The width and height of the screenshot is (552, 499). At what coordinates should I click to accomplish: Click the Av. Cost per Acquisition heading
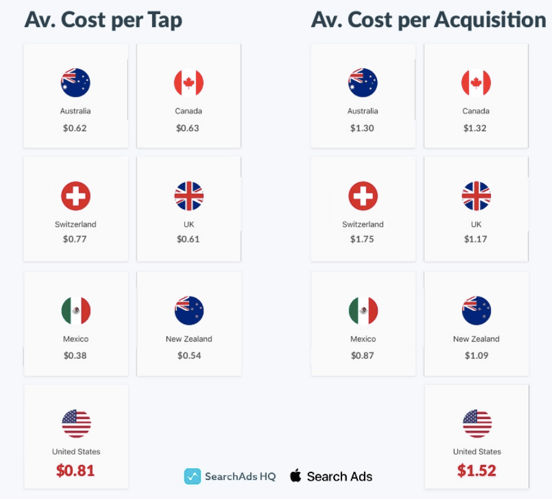coord(429,20)
